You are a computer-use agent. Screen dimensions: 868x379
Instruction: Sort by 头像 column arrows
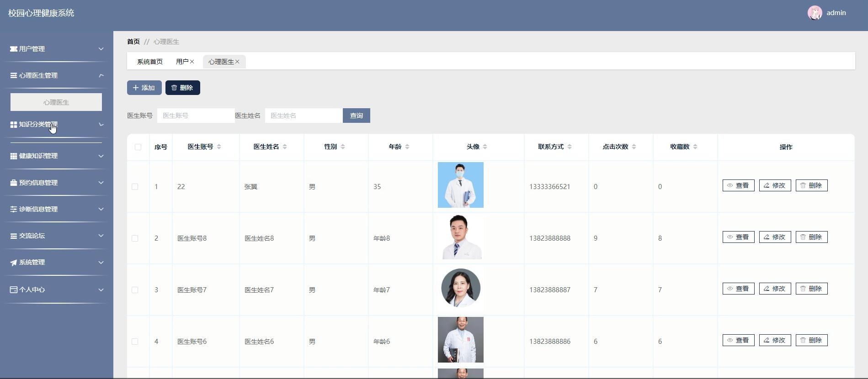tap(485, 147)
